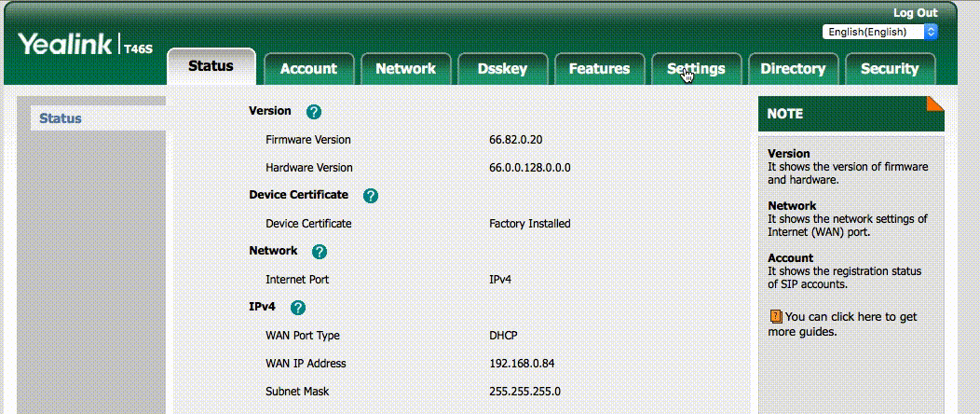This screenshot has width=980, height=414.
Task: Select Status in the left sidebar
Action: pos(61,118)
